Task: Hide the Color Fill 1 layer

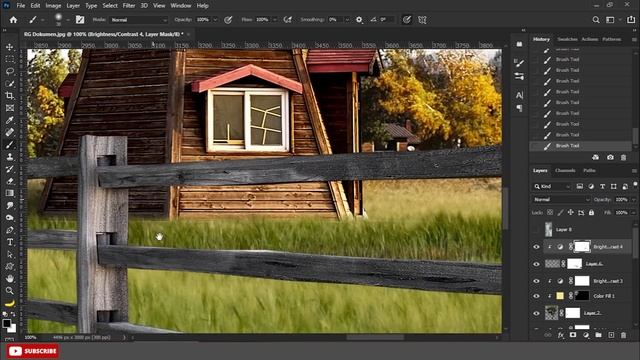Action: pyautogui.click(x=536, y=296)
